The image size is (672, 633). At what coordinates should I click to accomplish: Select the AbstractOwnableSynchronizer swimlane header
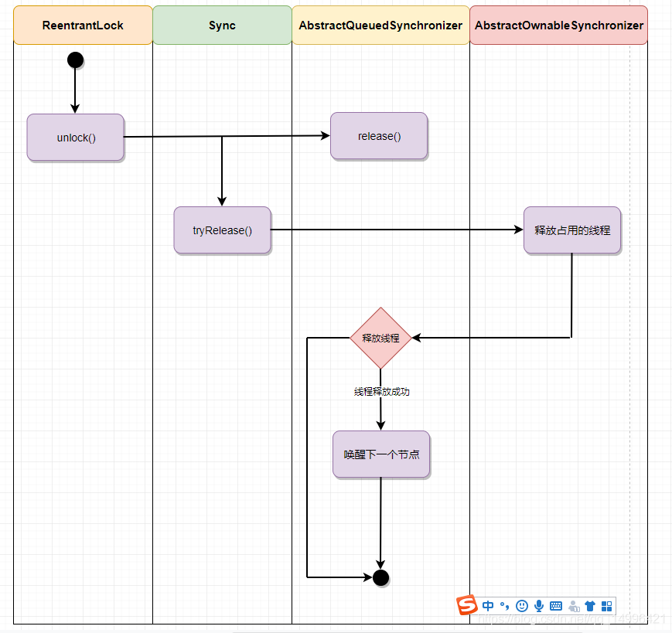click(x=559, y=26)
